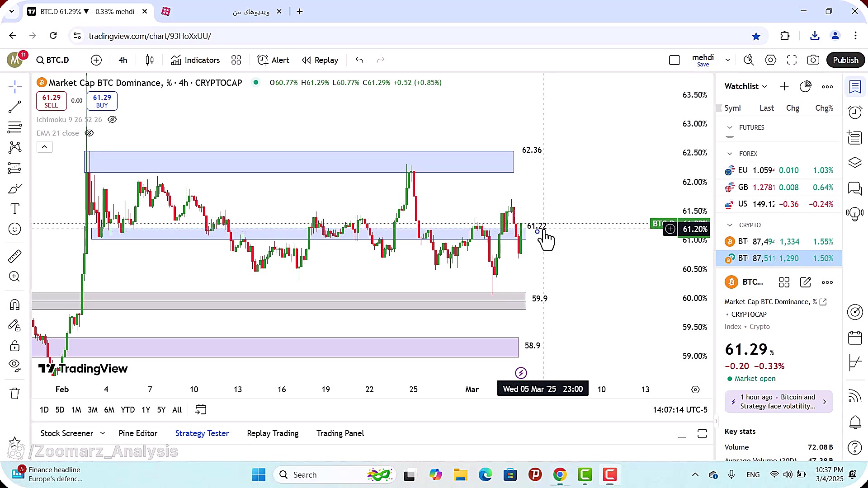
Task: Open quick search tool
Action: coord(749,60)
